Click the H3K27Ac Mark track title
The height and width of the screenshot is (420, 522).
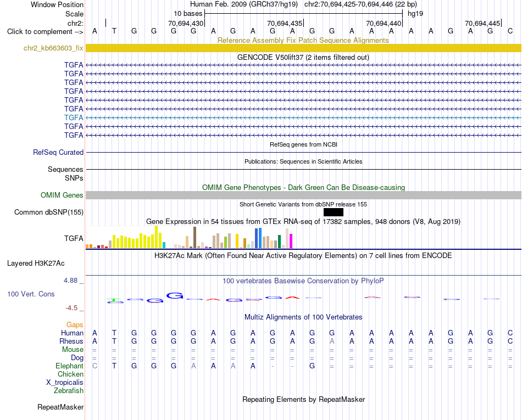point(303,256)
